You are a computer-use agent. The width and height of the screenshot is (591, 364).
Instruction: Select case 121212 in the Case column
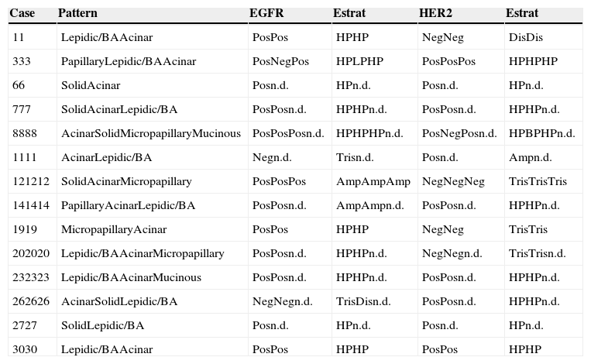29,182
